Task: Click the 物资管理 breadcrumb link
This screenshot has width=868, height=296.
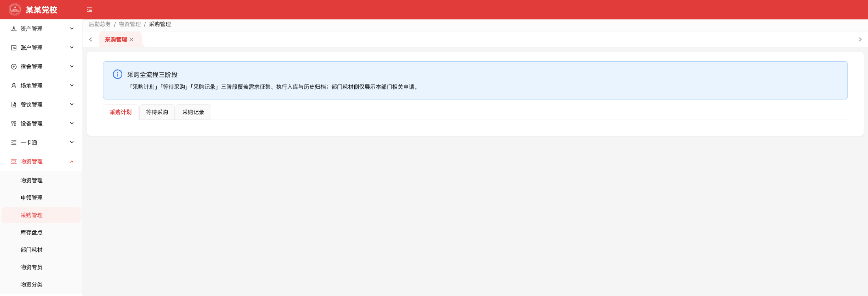Action: [130, 24]
